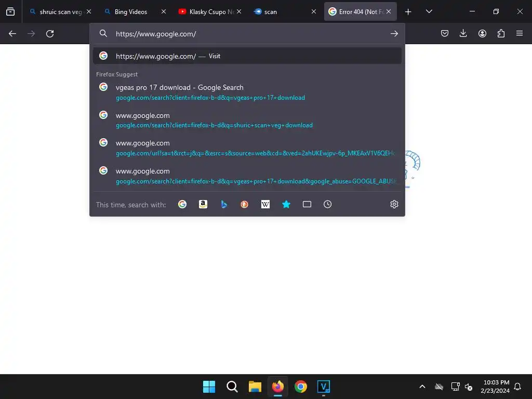Open the Downloads panel

(x=463, y=33)
